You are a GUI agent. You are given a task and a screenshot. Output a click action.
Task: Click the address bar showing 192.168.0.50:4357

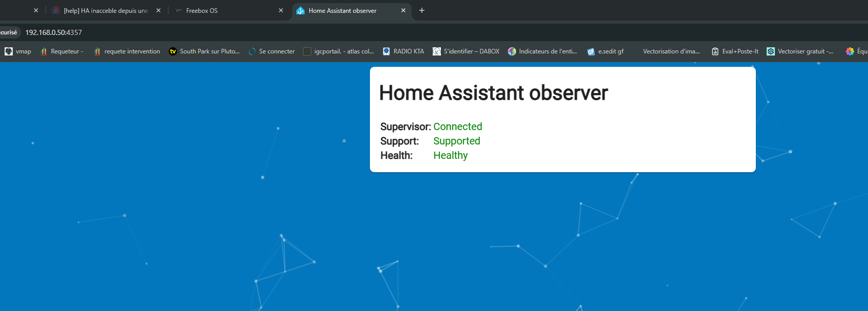(54, 32)
